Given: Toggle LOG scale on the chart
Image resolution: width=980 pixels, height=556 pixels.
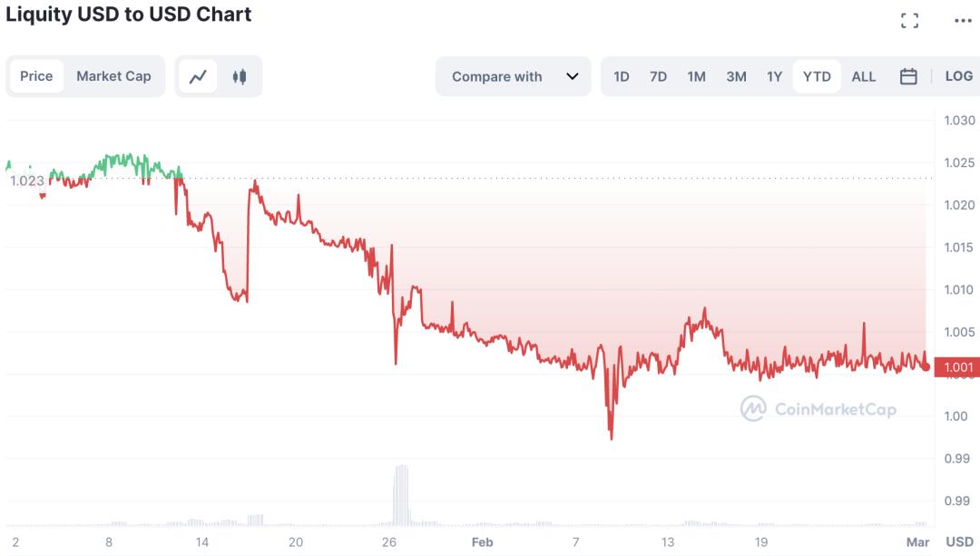Looking at the screenshot, I should [958, 76].
